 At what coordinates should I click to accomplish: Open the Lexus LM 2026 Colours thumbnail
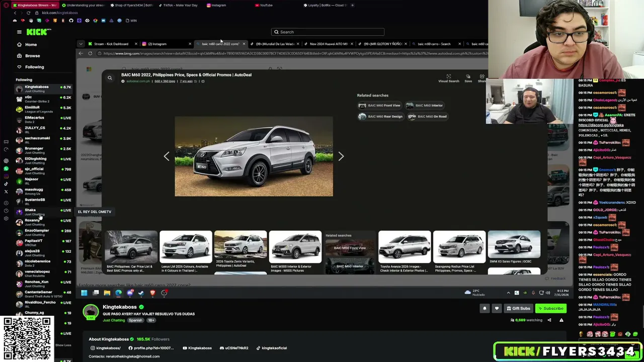tap(186, 247)
